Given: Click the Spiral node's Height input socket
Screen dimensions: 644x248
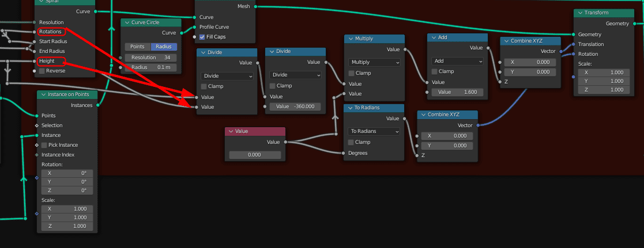Looking at the screenshot, I should tap(37, 61).
